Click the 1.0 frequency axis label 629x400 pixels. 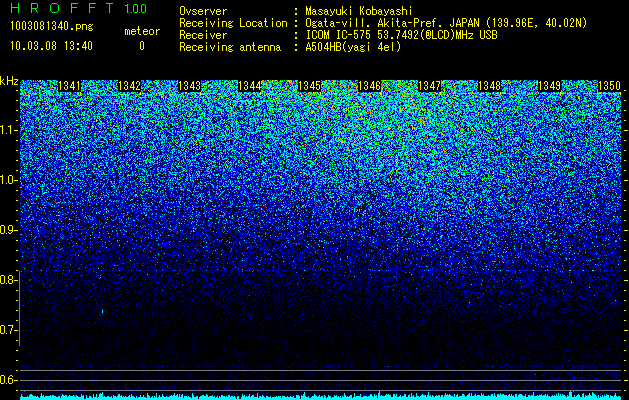[x=8, y=180]
